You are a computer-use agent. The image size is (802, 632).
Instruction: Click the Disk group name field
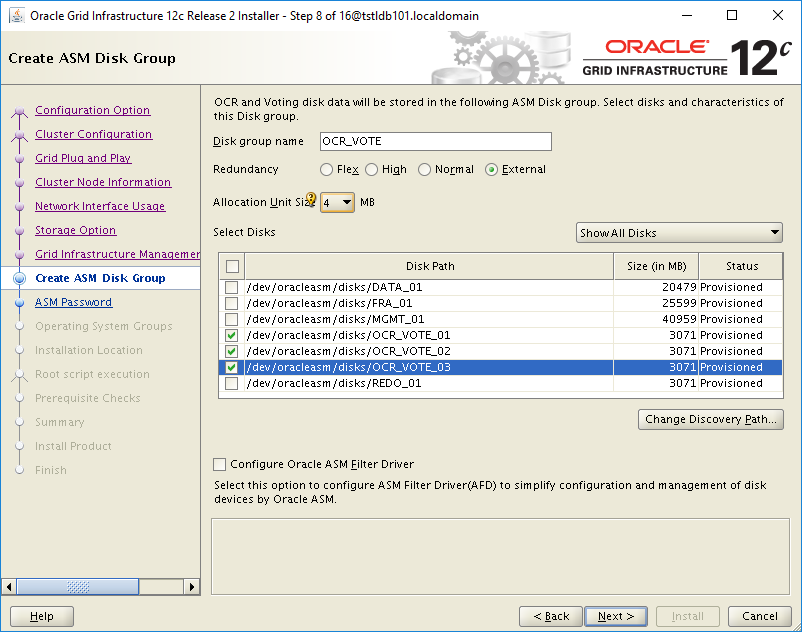(436, 142)
